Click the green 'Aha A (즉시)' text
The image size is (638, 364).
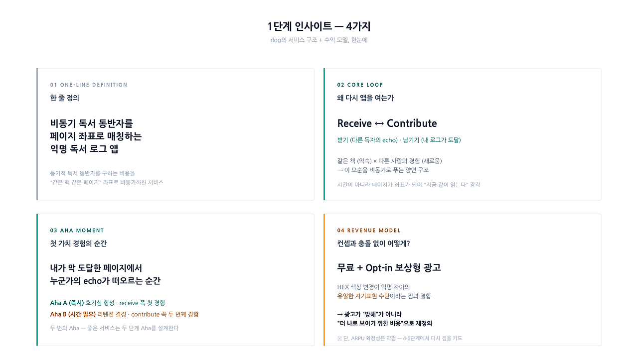tap(67, 303)
